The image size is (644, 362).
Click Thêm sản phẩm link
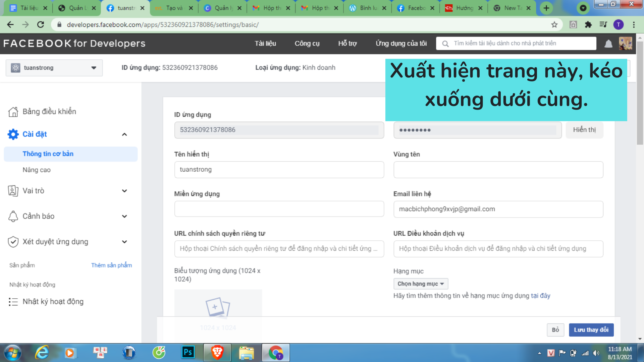coord(111,265)
